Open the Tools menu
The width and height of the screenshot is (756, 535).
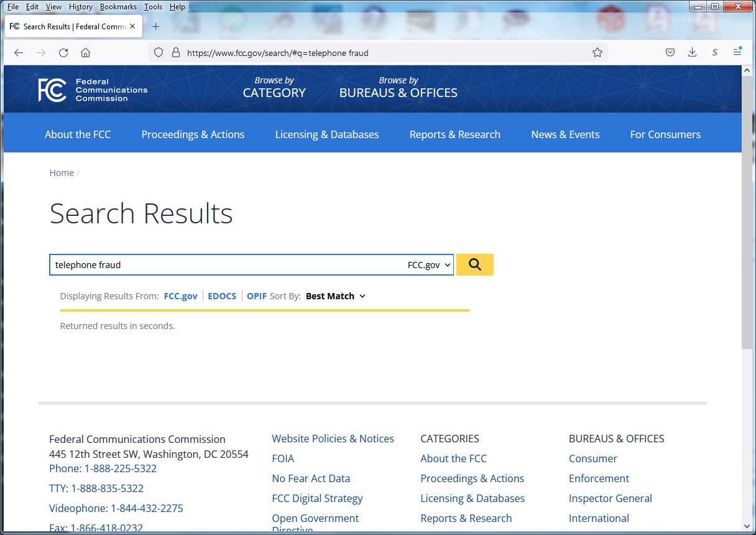tap(153, 7)
